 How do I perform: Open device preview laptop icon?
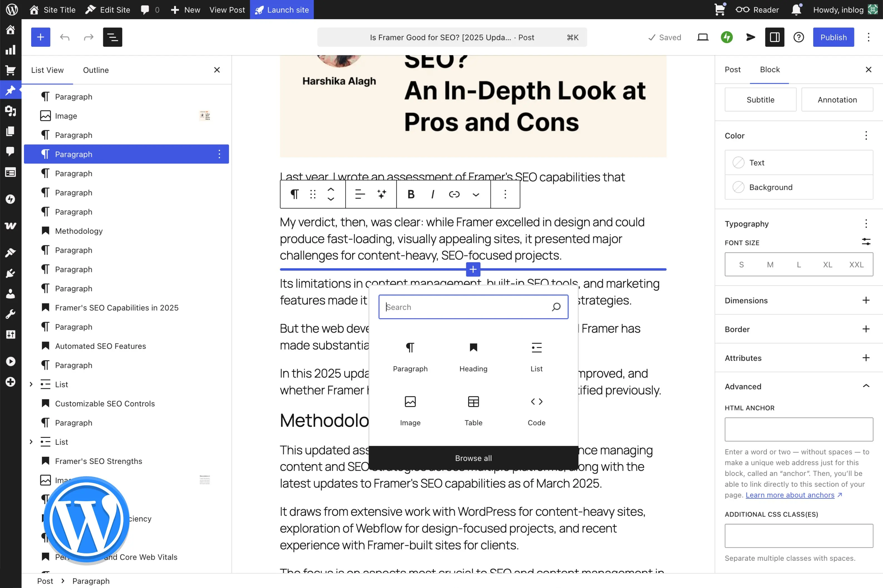(x=702, y=37)
